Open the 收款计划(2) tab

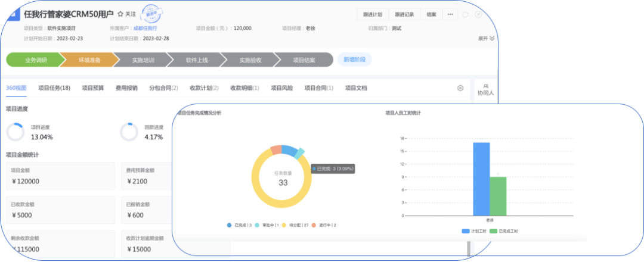204,88
